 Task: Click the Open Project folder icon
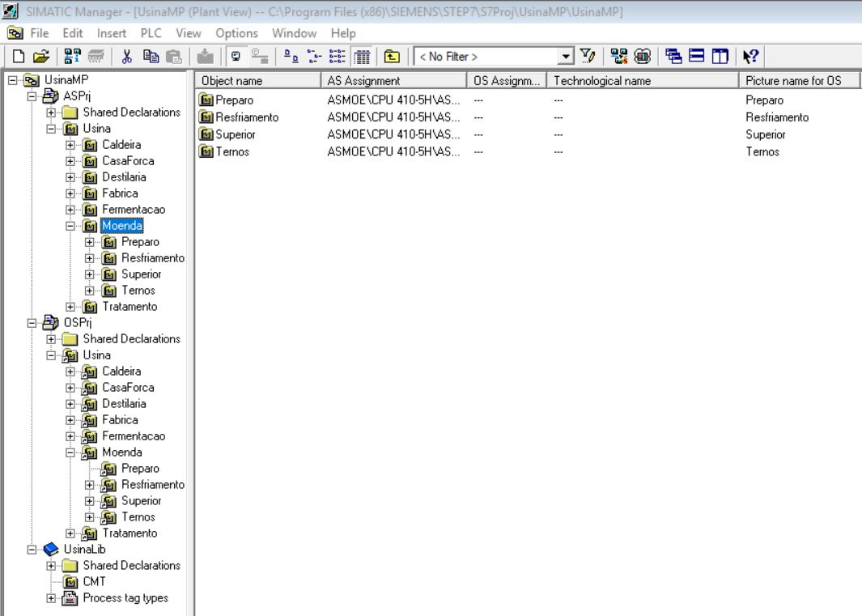(41, 56)
